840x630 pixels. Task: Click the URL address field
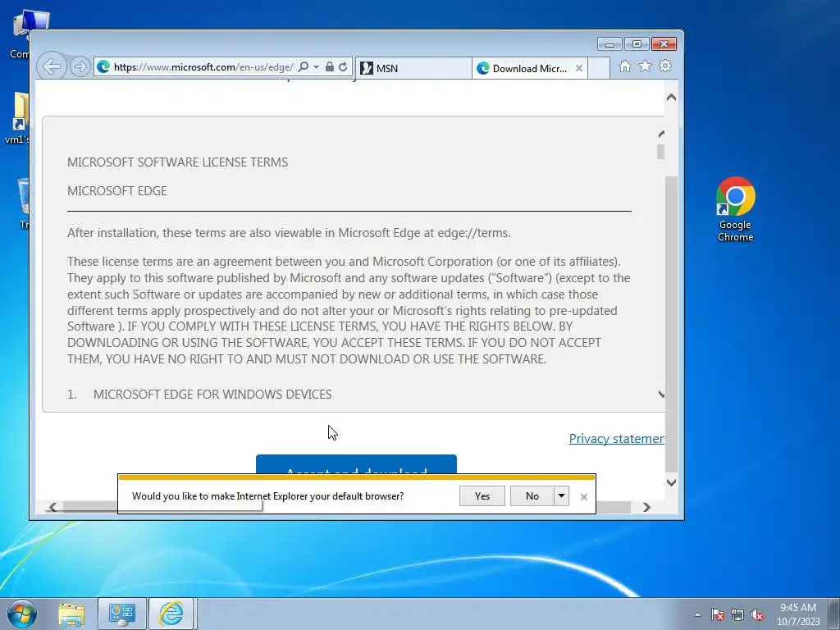[203, 67]
